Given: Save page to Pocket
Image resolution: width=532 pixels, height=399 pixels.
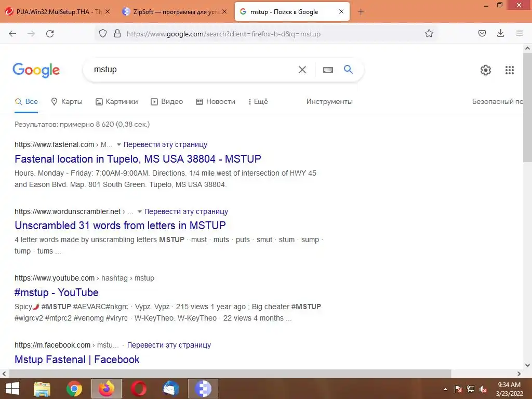Looking at the screenshot, I should (482, 33).
